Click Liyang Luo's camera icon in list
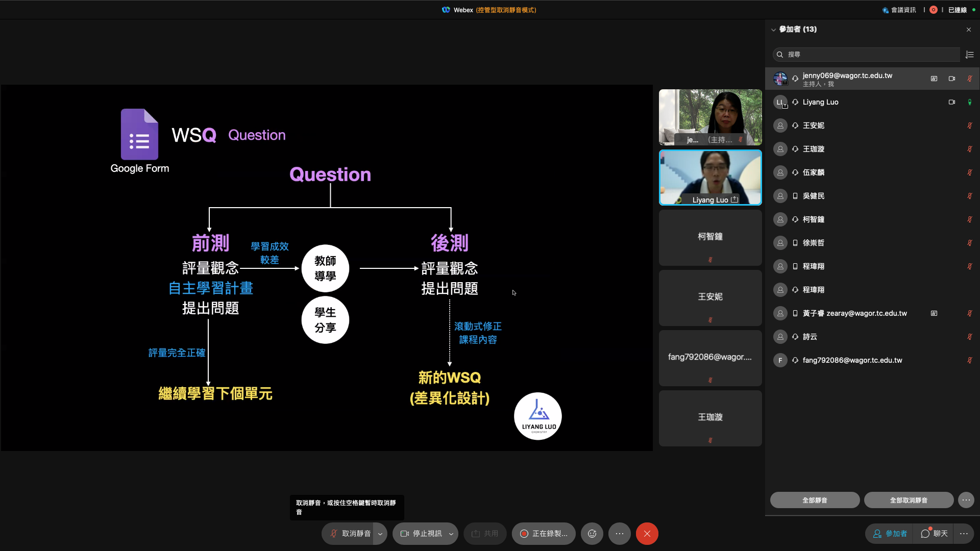This screenshot has height=551, width=980. (x=951, y=102)
